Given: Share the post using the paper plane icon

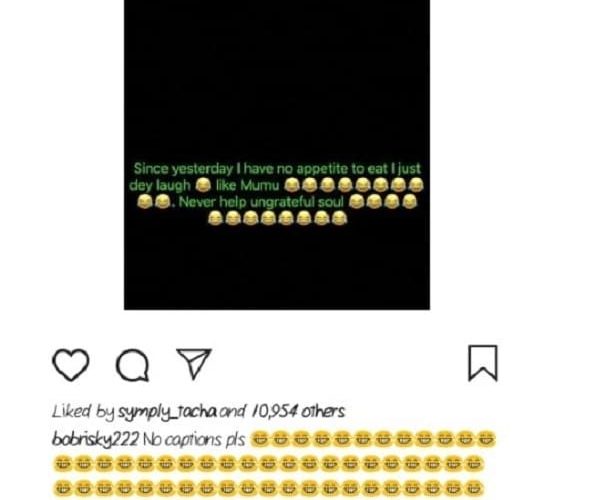Looking at the screenshot, I should click(194, 363).
